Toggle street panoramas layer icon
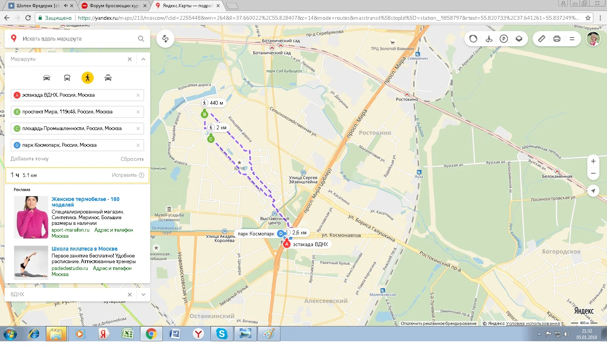The width and height of the screenshot is (607, 364). 489,39
